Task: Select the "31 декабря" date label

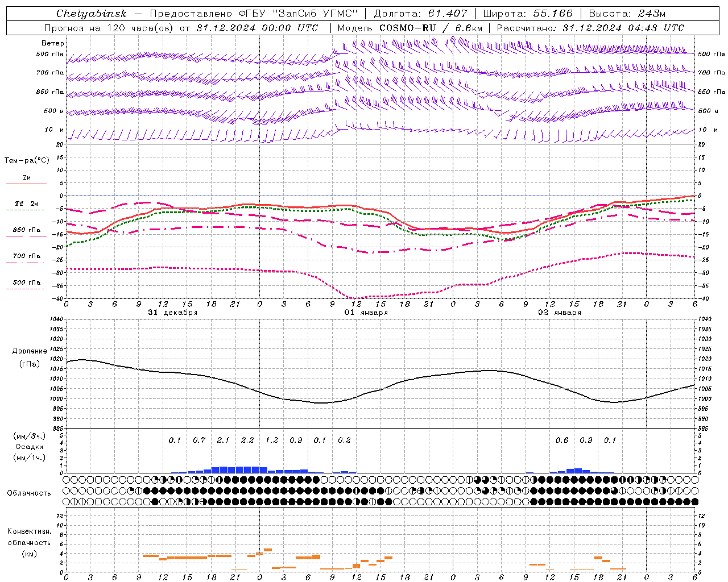Action: pos(173,313)
